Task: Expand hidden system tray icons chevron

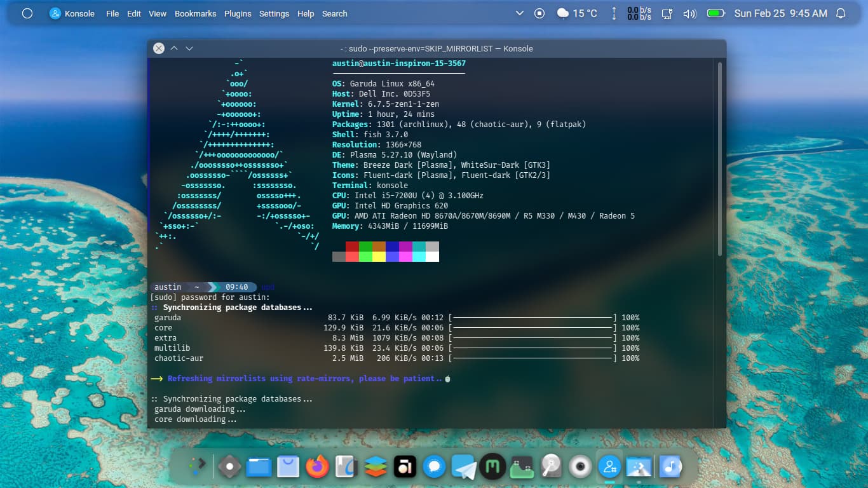Action: click(x=520, y=13)
